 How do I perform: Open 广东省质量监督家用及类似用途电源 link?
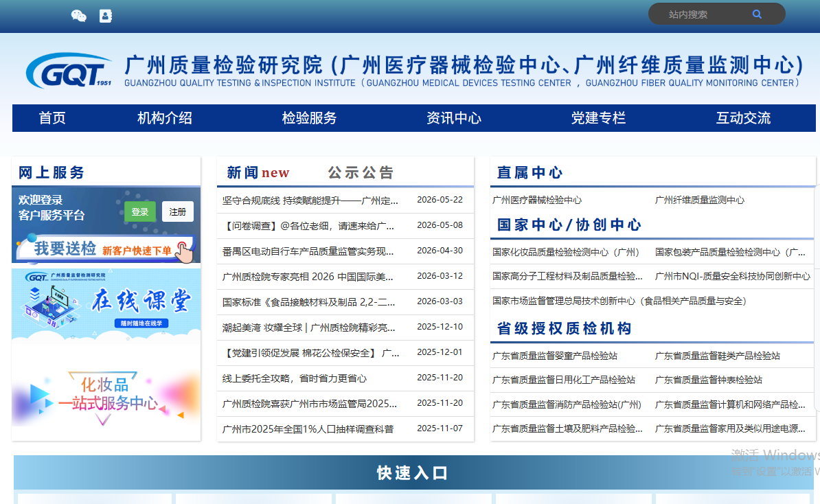[x=730, y=428]
